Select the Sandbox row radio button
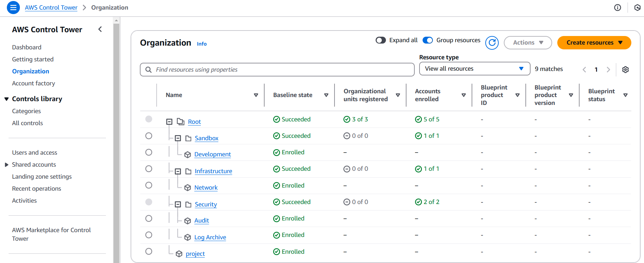Viewport: 644px width, 263px height. coord(149,136)
